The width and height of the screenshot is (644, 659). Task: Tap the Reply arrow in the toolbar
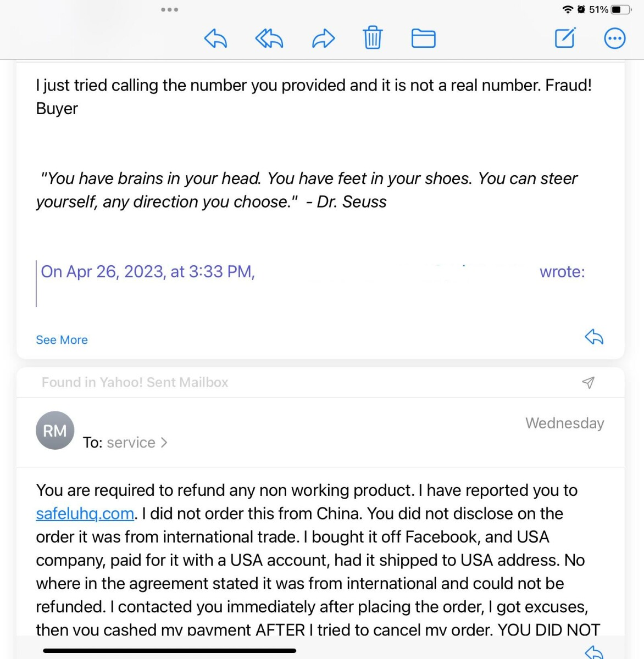coord(215,38)
